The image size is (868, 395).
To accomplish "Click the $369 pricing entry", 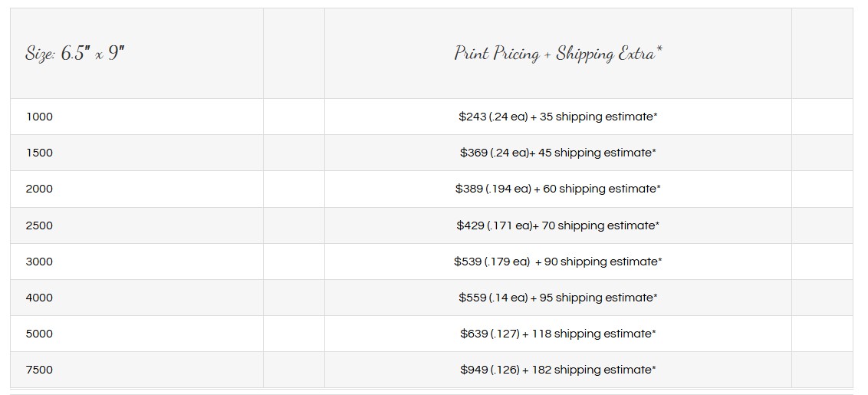I will [557, 153].
